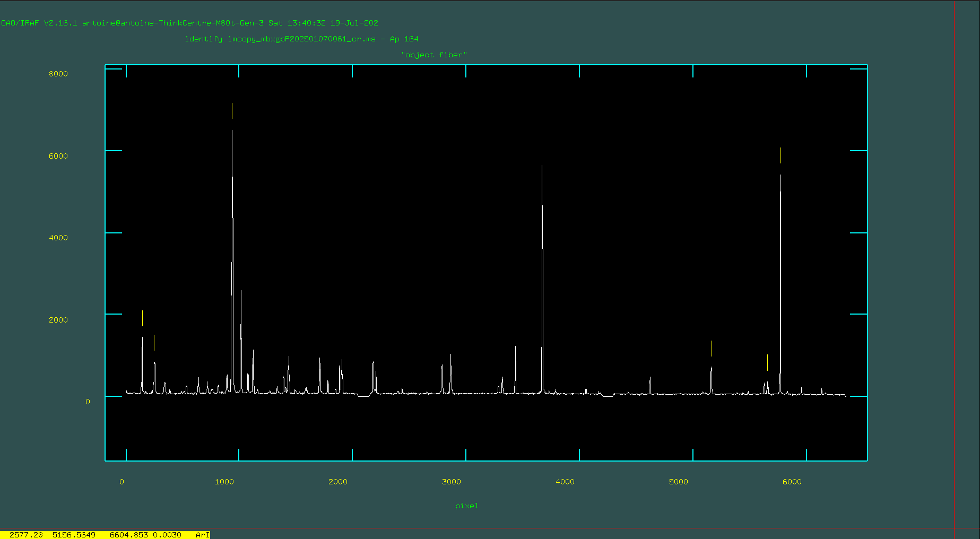Click the yellow feature marker above the peak near pixel 180
Viewport: 980px width, 539px height.
point(142,318)
